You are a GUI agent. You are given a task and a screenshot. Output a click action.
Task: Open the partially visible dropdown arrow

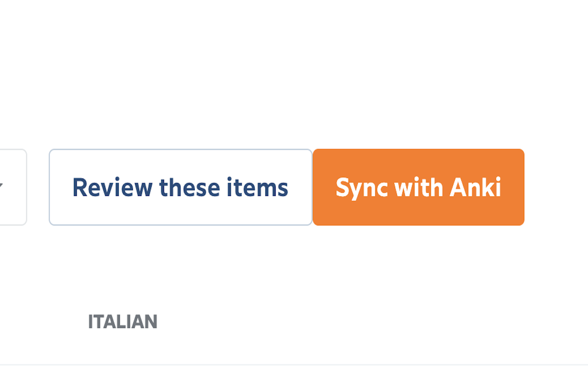coord(1,186)
